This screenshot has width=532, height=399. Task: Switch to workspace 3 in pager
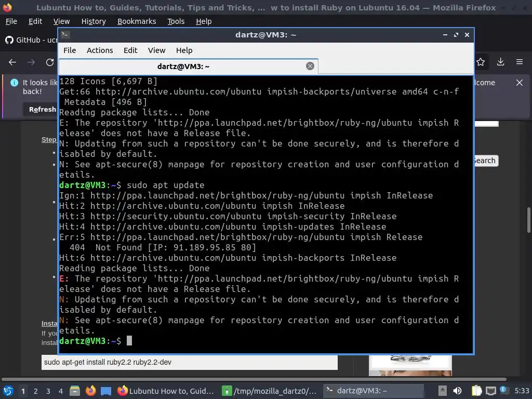click(48, 391)
